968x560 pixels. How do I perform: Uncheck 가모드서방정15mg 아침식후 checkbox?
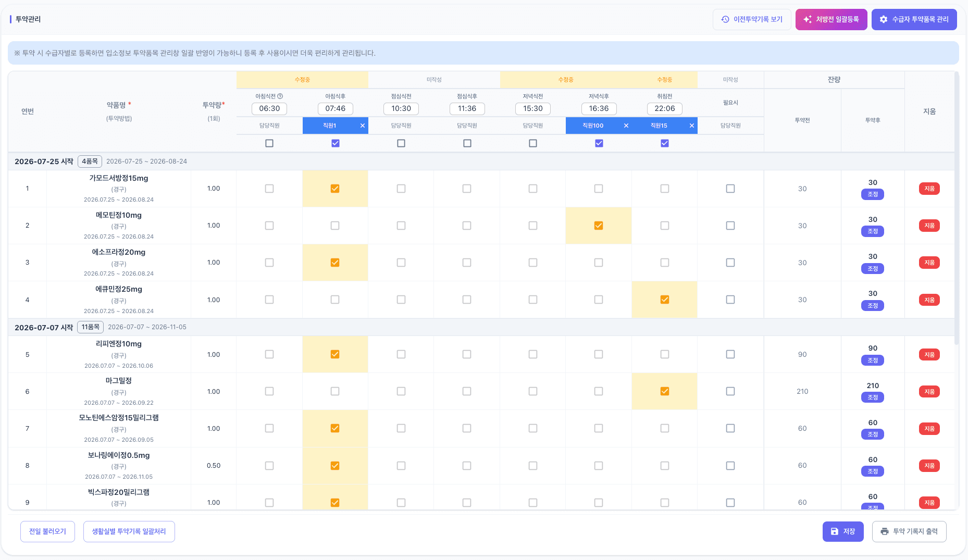pos(335,189)
